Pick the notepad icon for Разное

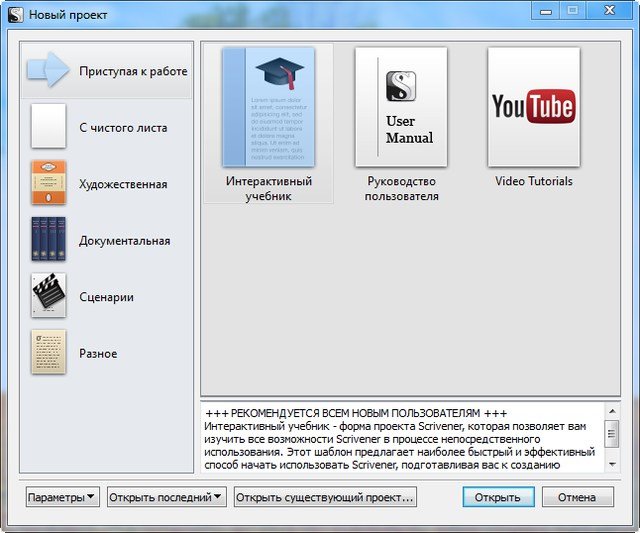[48, 352]
